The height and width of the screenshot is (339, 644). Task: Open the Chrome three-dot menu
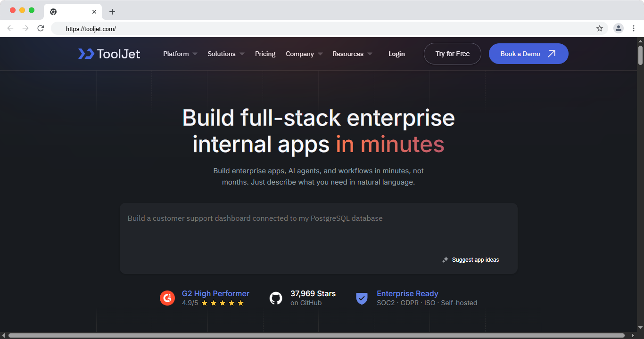tap(634, 28)
